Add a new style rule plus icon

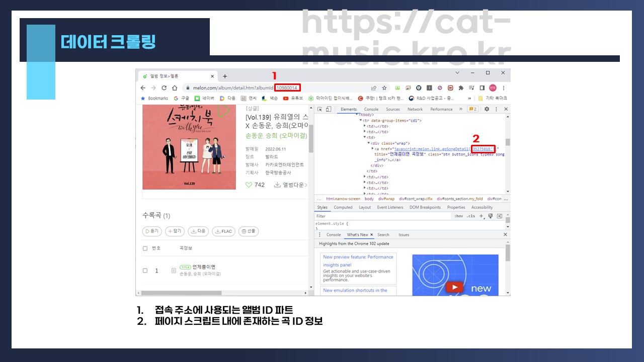[481, 216]
